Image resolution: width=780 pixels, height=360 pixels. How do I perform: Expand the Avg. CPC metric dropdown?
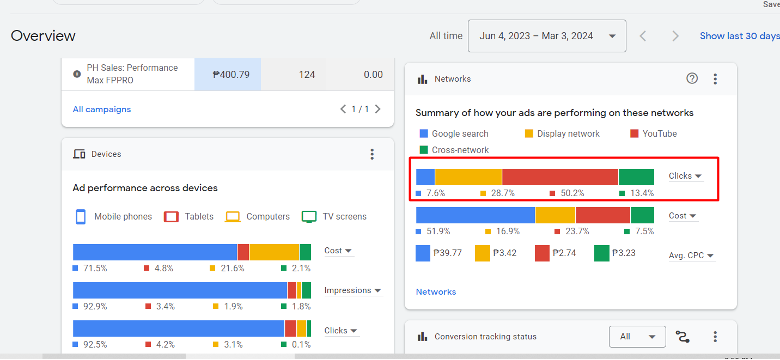point(692,256)
